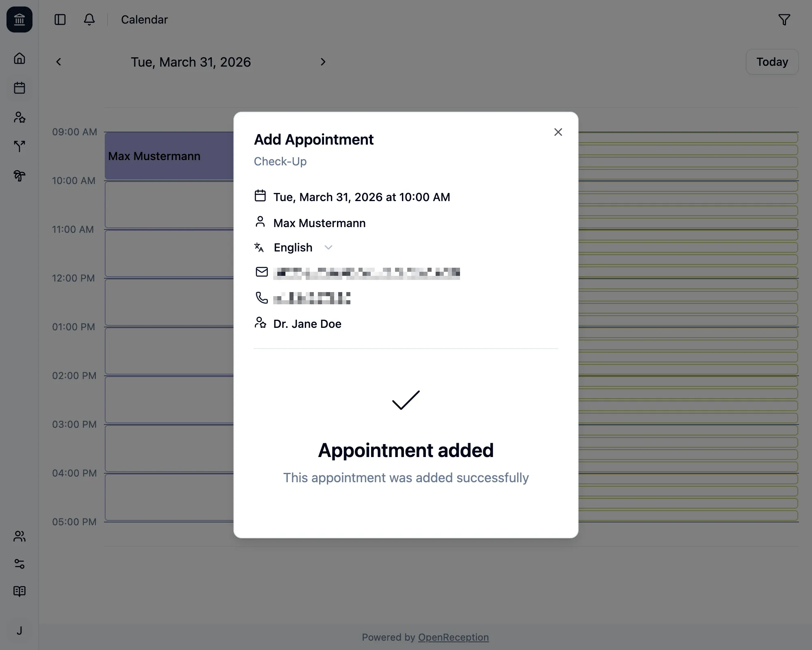Open the J user avatar menu
Image resolution: width=812 pixels, height=650 pixels.
point(19,630)
